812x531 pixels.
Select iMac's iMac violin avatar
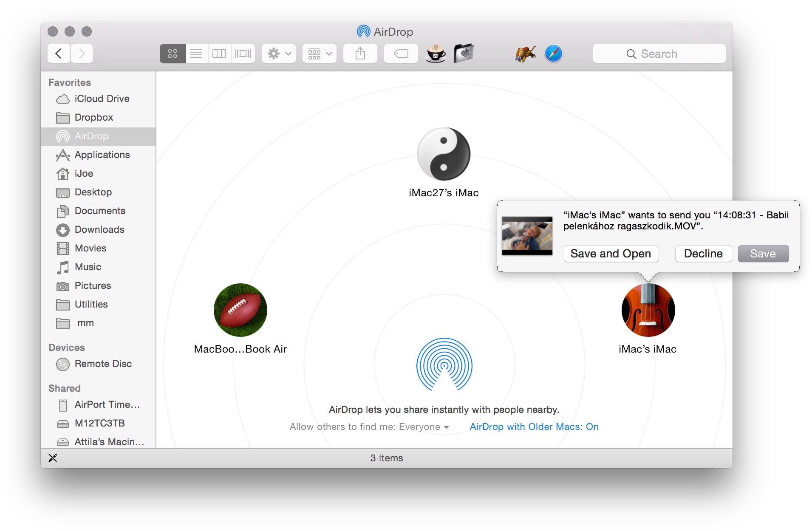tap(648, 310)
